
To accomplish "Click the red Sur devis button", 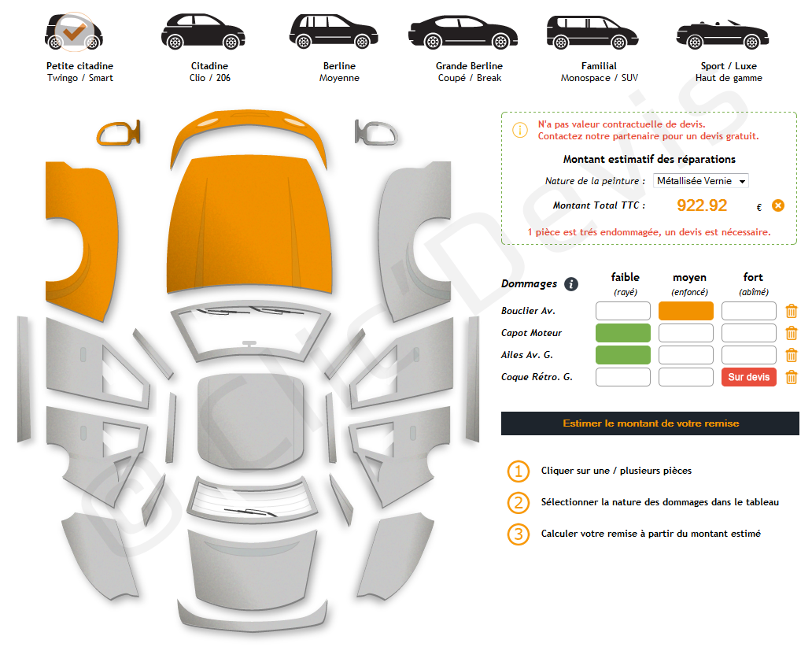I will point(749,377).
